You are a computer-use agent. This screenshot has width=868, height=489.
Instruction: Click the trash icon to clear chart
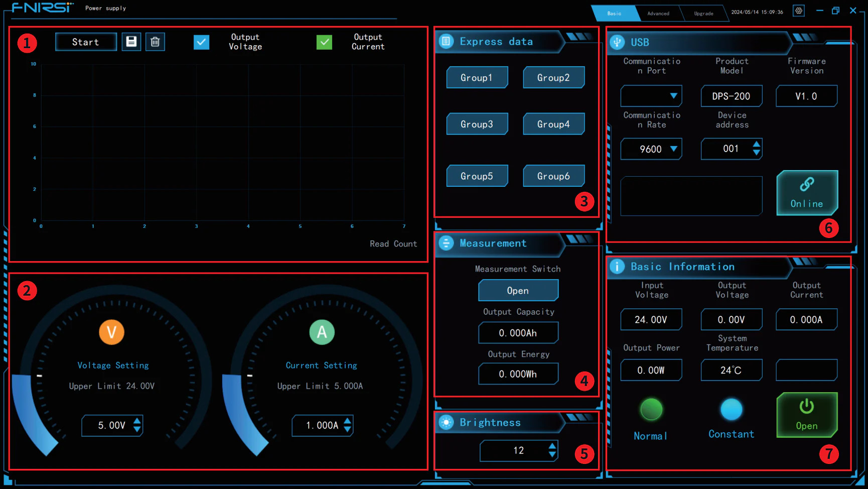155,42
